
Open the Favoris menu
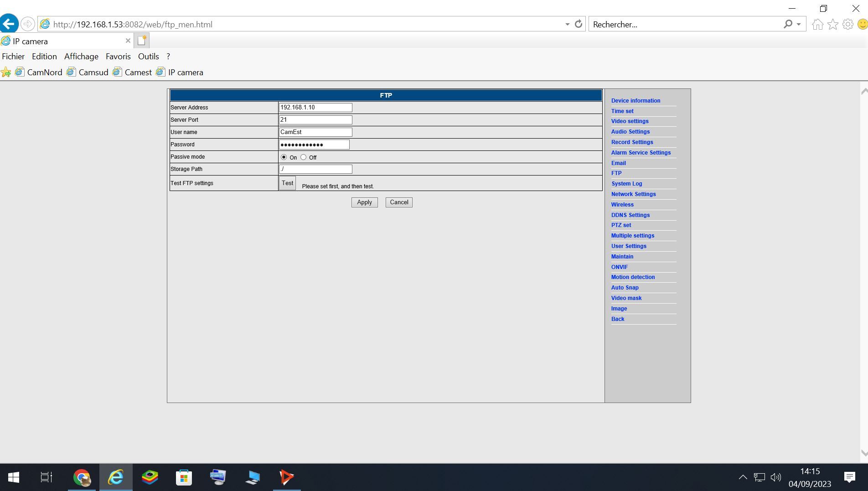click(x=118, y=57)
